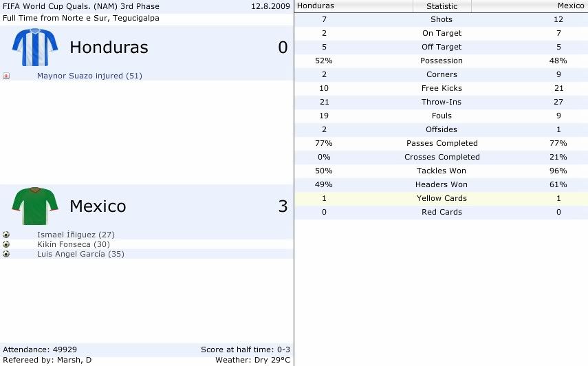Click the goal ball icon next to Luis Angel García
This screenshot has height=366, width=588.
(x=6, y=254)
